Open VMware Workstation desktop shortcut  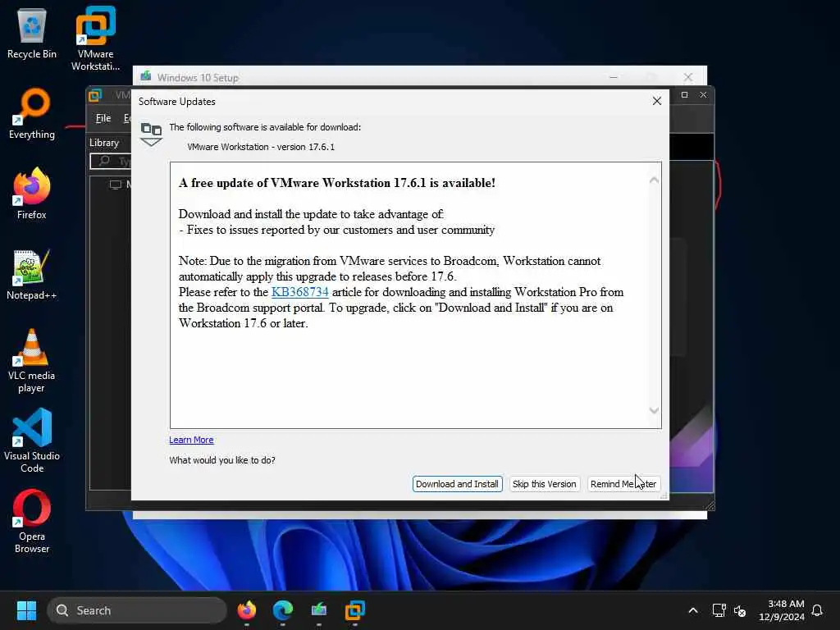pyautogui.click(x=95, y=39)
